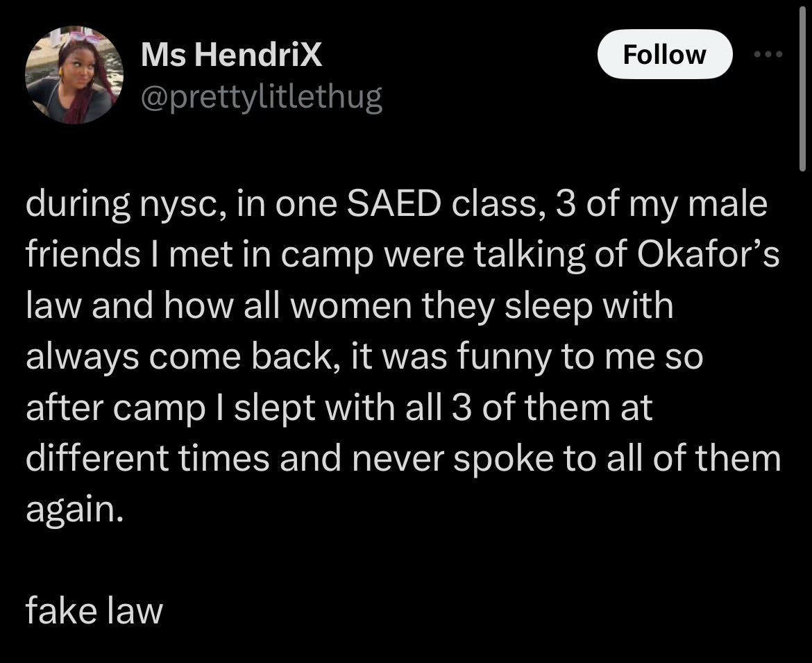Viewport: 812px width, 663px height.
Task: Open Ms HendriX's profile picture
Action: coord(74,76)
